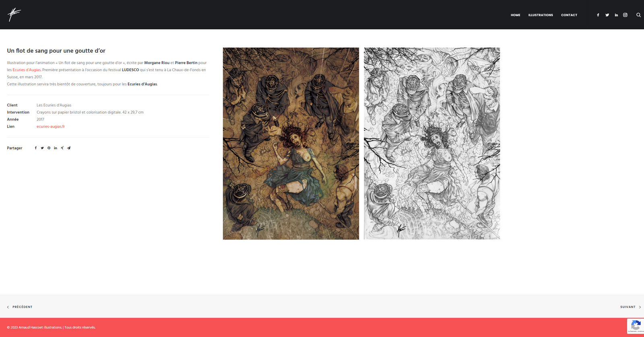Pin this illustration on Pinterest
644x337 pixels.
pos(49,148)
